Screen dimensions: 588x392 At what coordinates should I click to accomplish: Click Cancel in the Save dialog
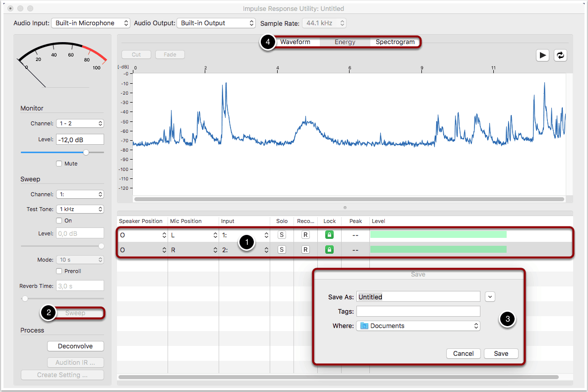coord(464,353)
